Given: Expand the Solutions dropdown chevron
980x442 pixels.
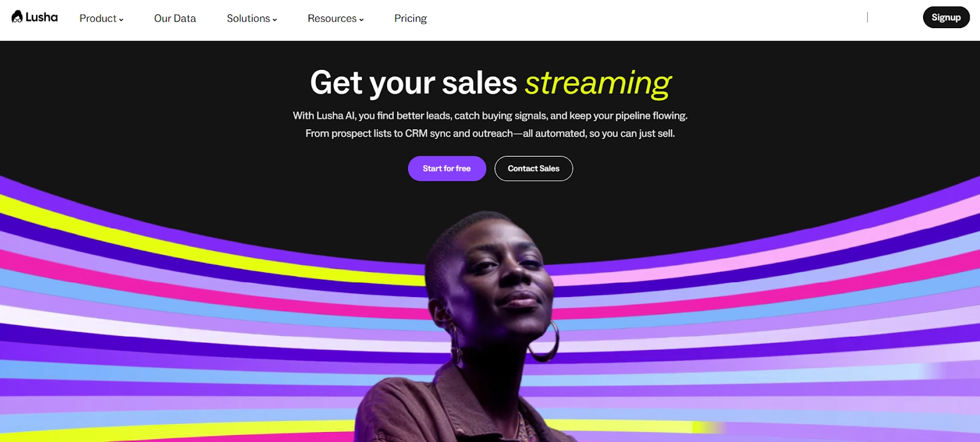Looking at the screenshot, I should click(x=275, y=20).
